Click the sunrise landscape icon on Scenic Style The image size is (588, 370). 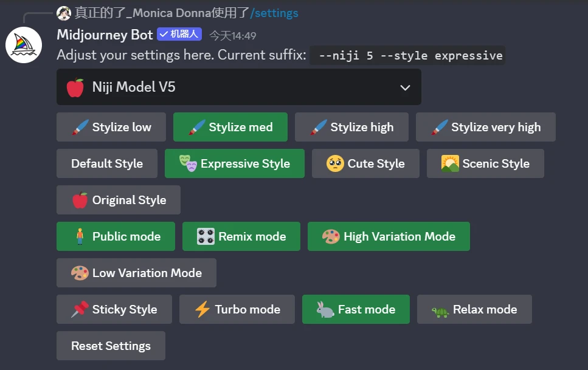tap(450, 163)
